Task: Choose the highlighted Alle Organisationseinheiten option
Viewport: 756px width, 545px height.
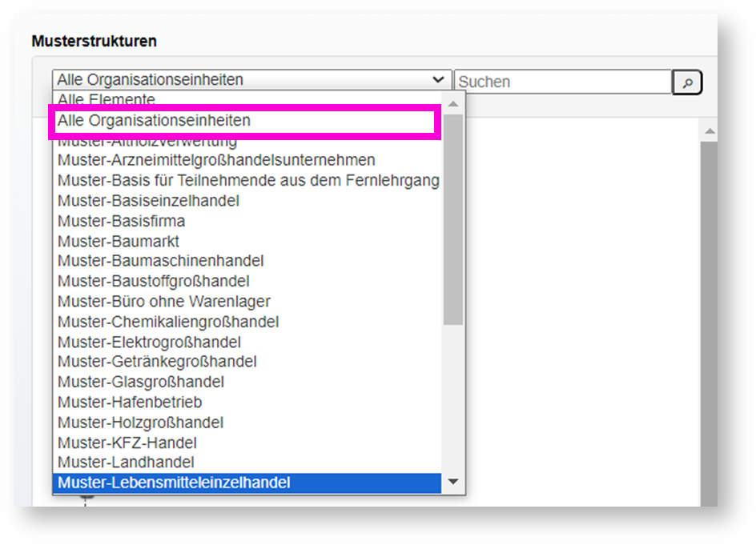Action: point(154,121)
